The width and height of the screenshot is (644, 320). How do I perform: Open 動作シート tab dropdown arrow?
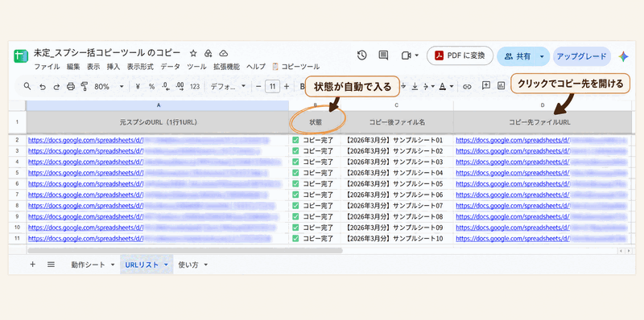coord(113,265)
